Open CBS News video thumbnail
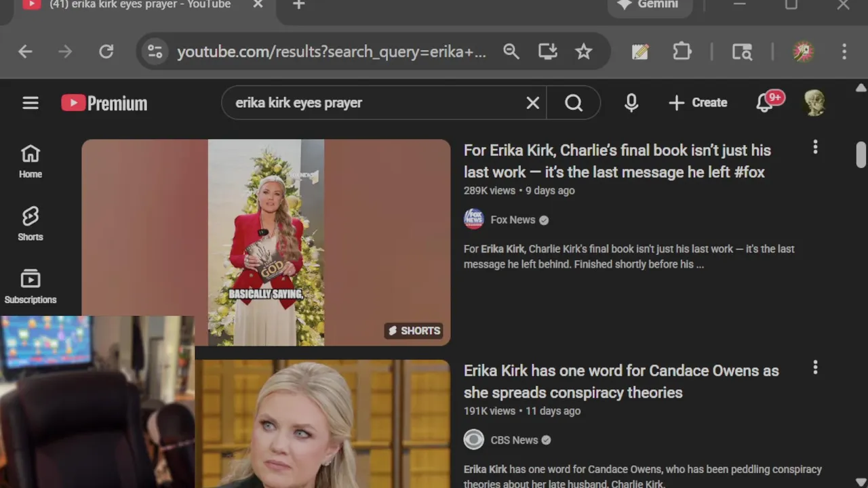The width and height of the screenshot is (868, 488). (x=323, y=424)
